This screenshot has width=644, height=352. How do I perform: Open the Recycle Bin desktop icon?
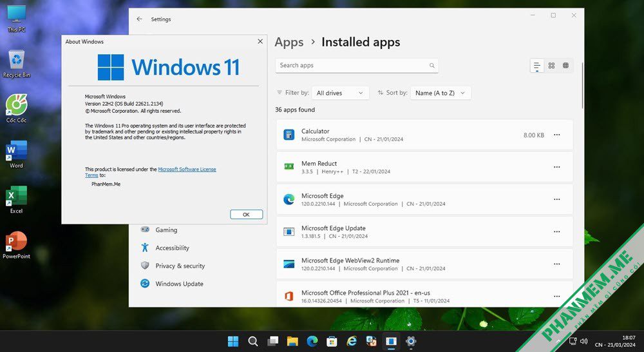tap(17, 64)
